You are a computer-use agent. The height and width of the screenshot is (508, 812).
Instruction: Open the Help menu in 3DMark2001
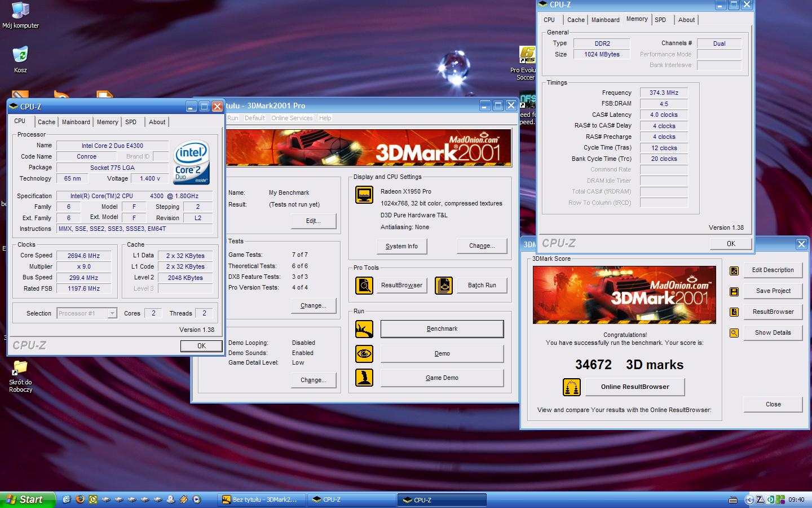(x=325, y=118)
